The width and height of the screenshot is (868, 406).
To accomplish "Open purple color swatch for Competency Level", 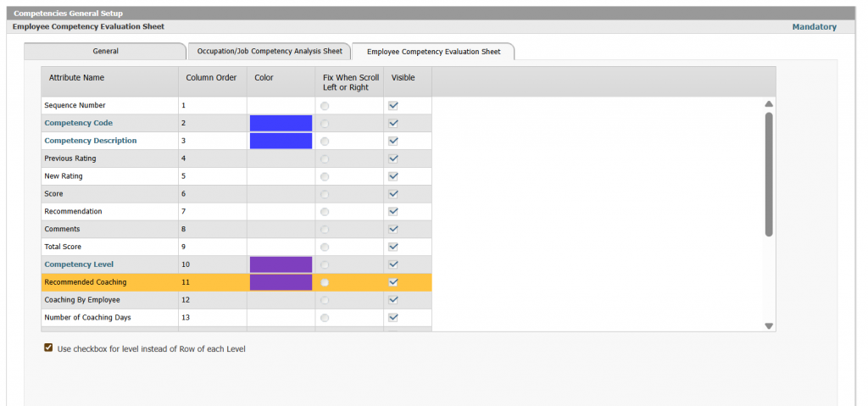I will coord(281,264).
